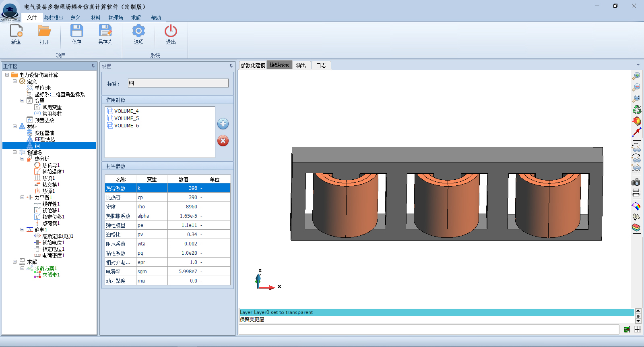The width and height of the screenshot is (644, 347).
Task: Collapse the 材料 tree node
Action: [x=14, y=127]
